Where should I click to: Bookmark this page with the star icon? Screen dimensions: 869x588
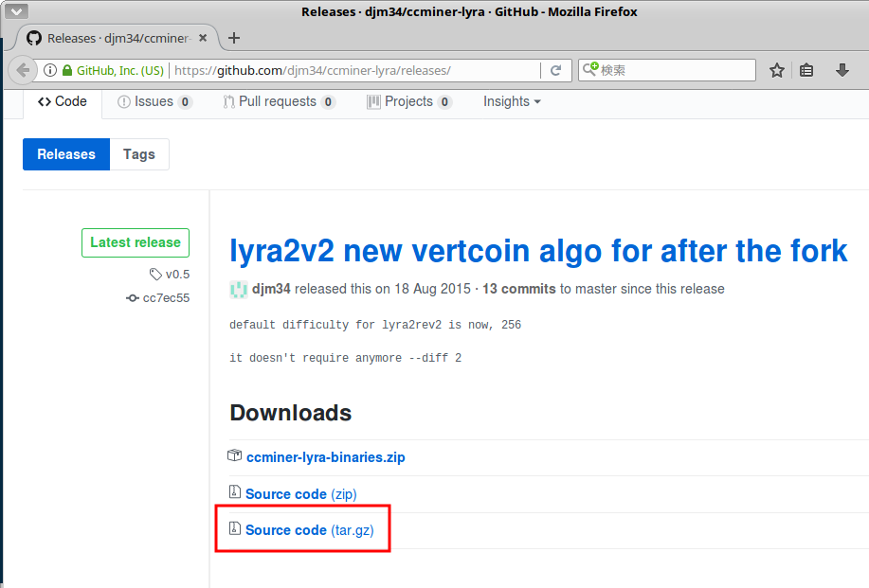click(777, 70)
